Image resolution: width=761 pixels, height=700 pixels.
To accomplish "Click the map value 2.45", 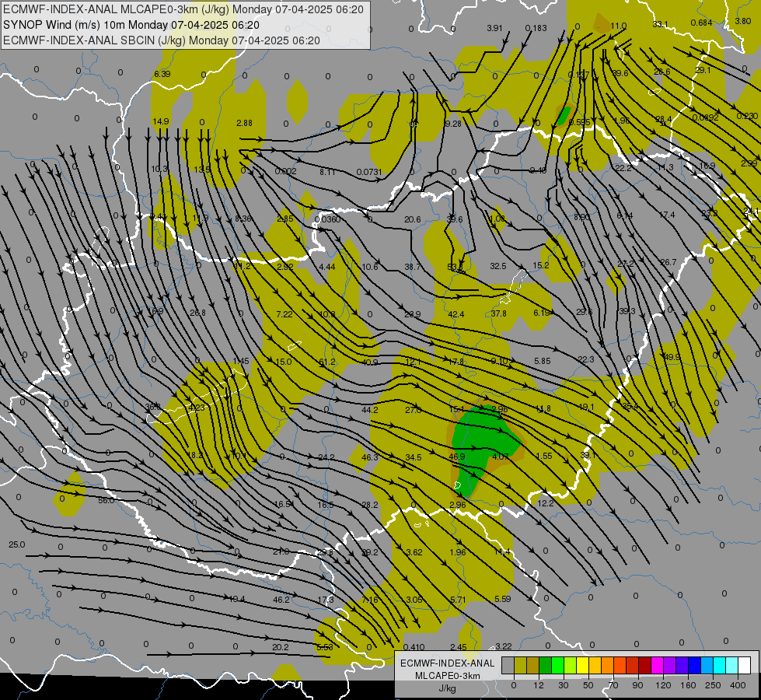I will coord(458,647).
